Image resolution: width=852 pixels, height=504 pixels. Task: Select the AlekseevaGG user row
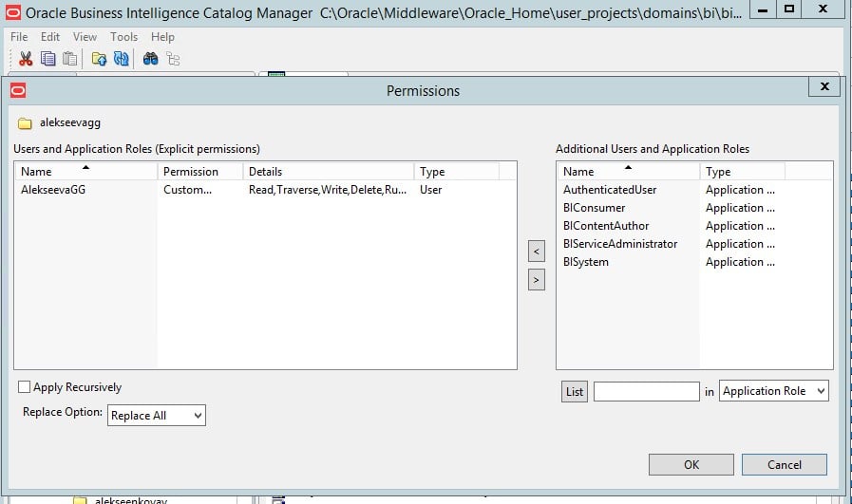click(265, 190)
